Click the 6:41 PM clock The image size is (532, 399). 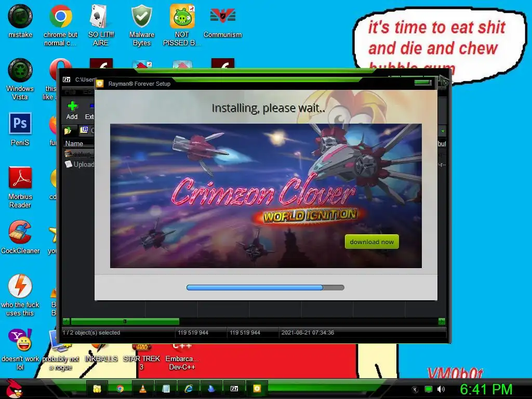486,389
